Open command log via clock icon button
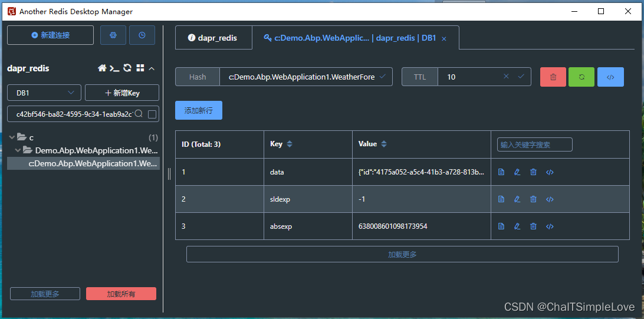The image size is (644, 319). [142, 35]
